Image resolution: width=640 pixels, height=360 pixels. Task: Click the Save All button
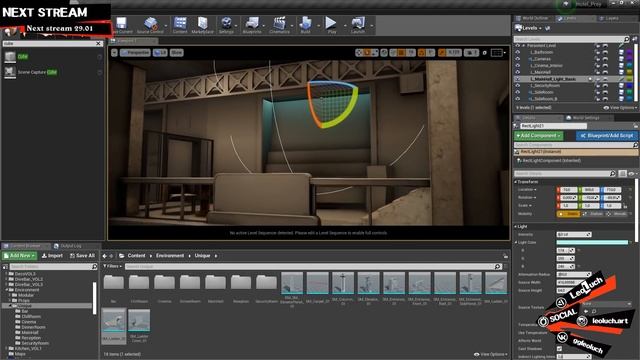coord(82,256)
